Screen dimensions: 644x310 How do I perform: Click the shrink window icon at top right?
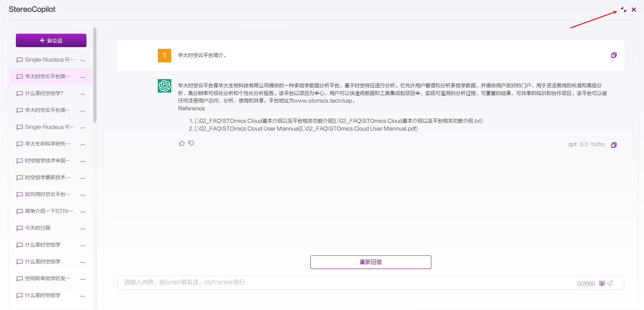point(623,10)
